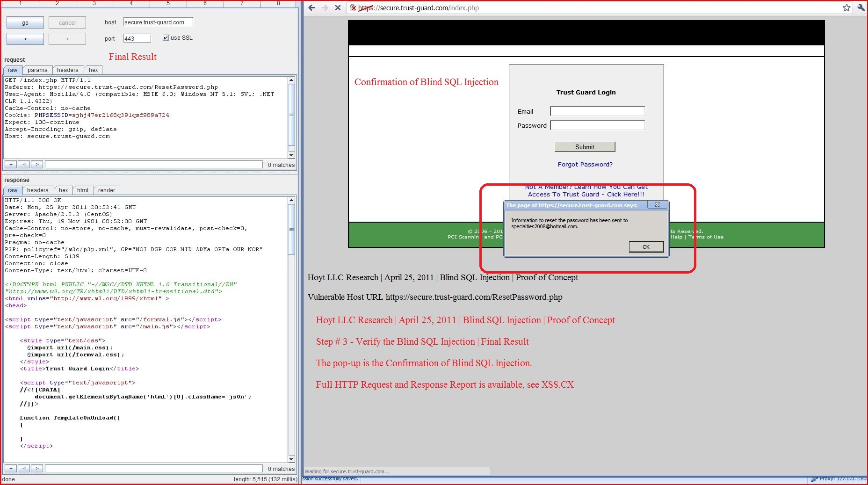
Task: Click request pane scroll up arrow
Action: click(x=291, y=80)
